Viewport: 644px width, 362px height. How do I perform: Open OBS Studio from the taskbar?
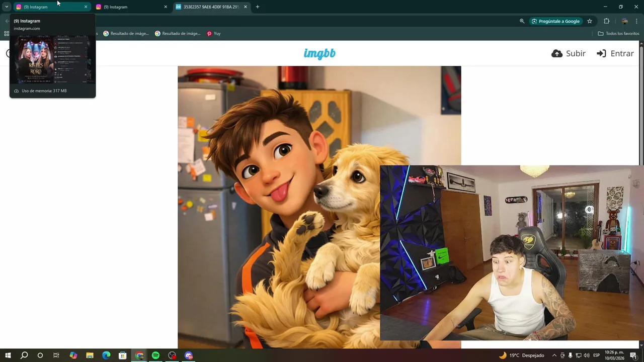(x=172, y=355)
